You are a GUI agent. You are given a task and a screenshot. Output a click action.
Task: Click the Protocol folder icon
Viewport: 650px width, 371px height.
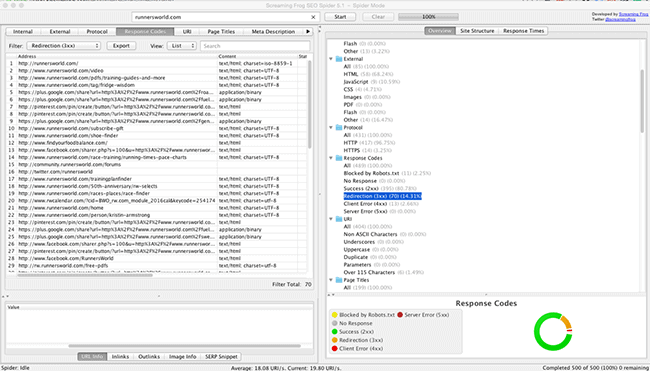click(x=339, y=127)
